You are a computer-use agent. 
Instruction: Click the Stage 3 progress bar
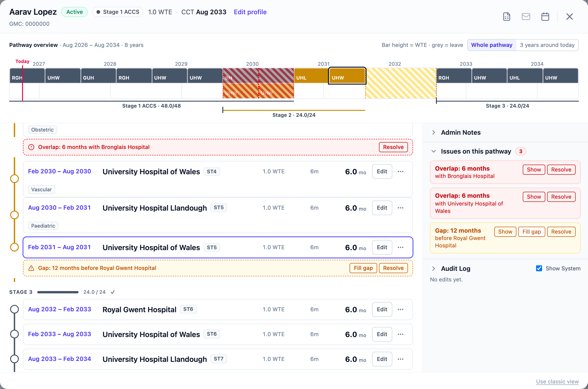coord(58,292)
